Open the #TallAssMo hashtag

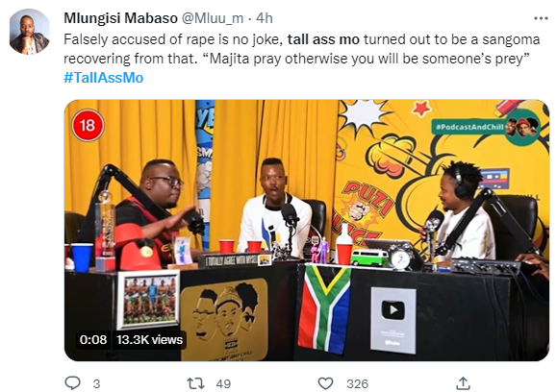click(x=103, y=77)
